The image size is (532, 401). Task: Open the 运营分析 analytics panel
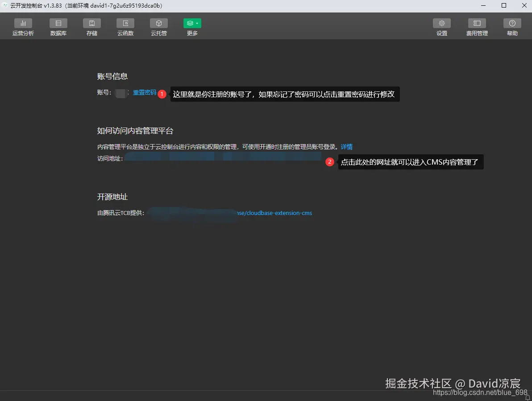pyautogui.click(x=23, y=26)
